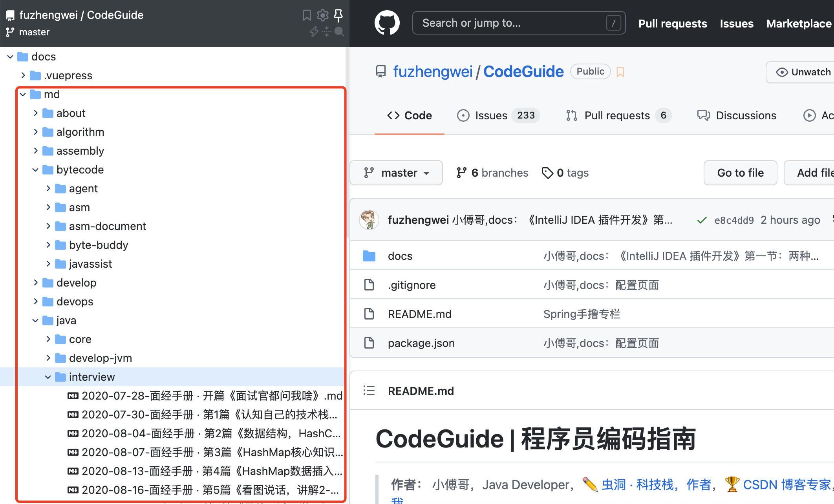Image resolution: width=834 pixels, height=504 pixels.
Task: Click the CSDN 博客专家 link
Action: 787,485
